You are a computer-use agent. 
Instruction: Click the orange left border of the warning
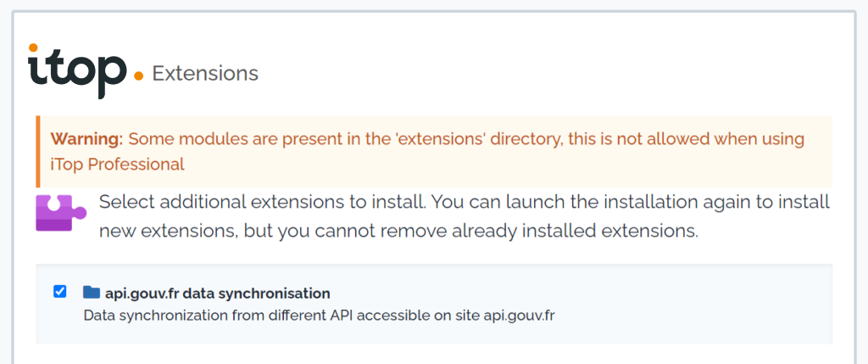pyautogui.click(x=37, y=151)
